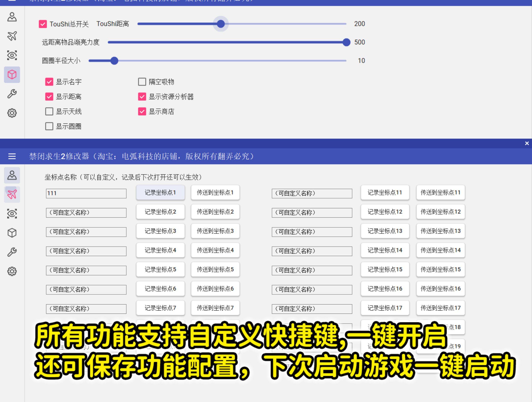Click the 记录坐标点1 button
532x402 pixels.
coord(160,193)
